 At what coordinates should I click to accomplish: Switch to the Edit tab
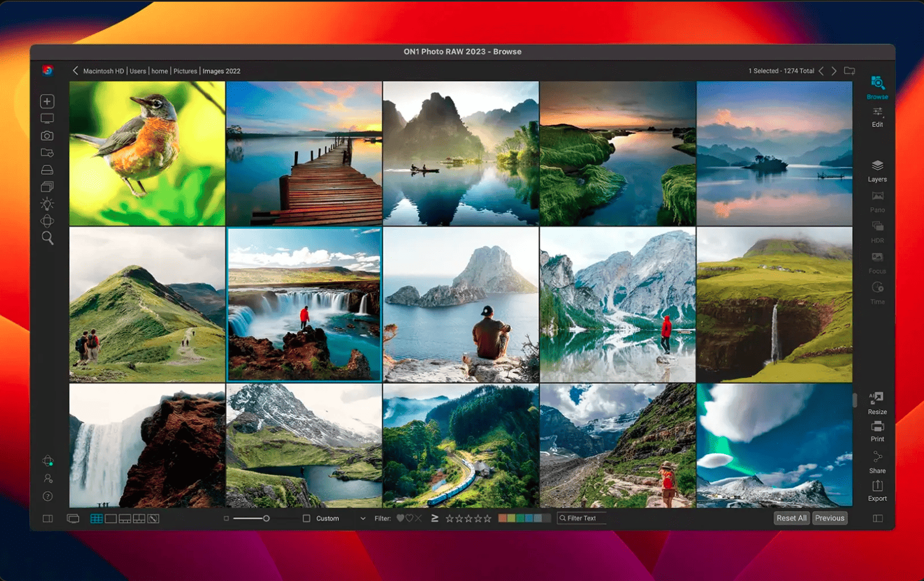(x=877, y=117)
